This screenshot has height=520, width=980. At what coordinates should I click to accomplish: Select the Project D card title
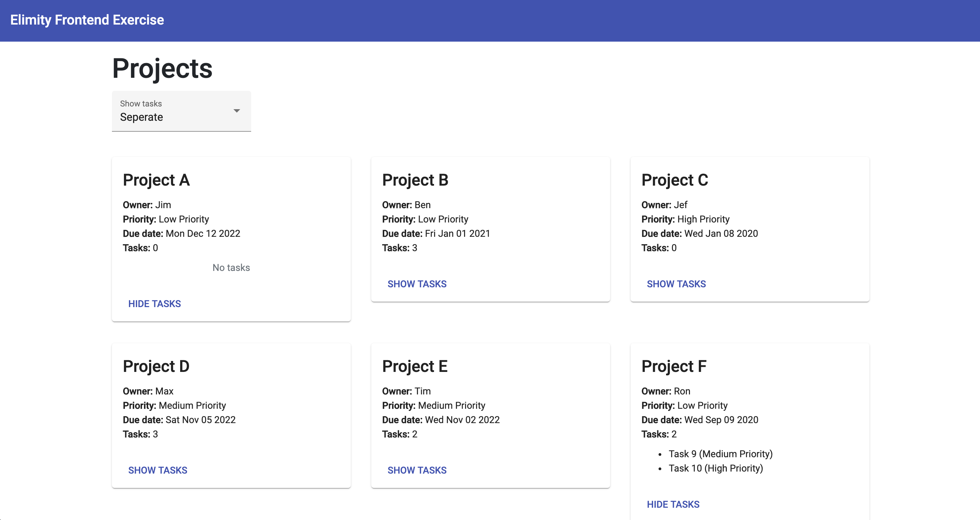click(x=156, y=366)
